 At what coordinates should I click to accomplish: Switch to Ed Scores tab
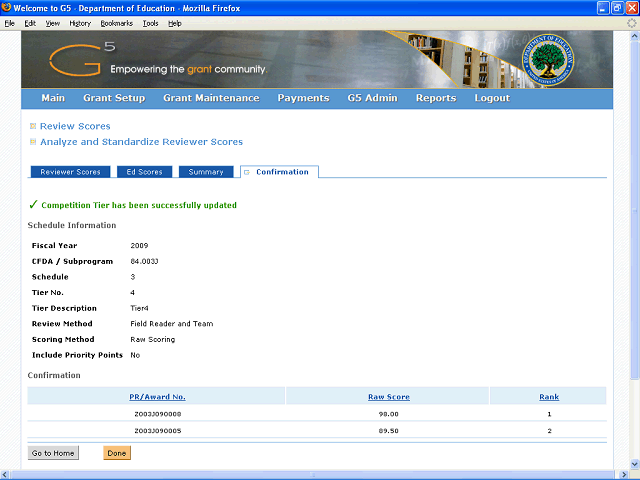144,172
